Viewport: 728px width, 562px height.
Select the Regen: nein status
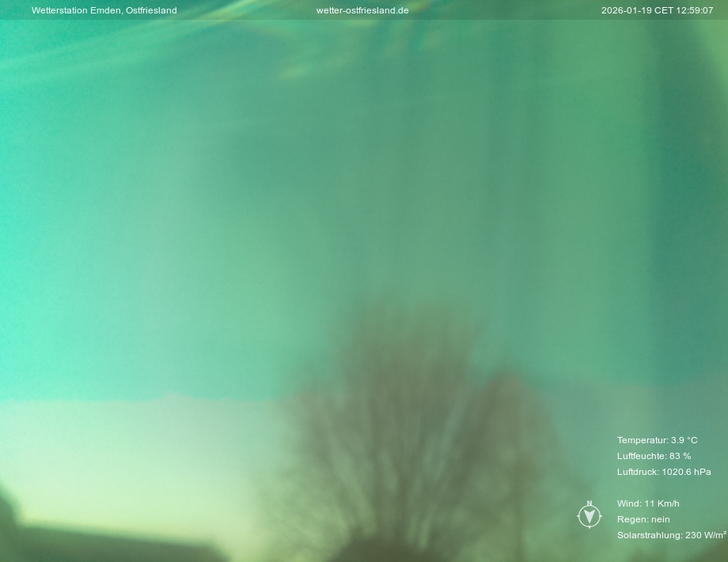point(643,519)
